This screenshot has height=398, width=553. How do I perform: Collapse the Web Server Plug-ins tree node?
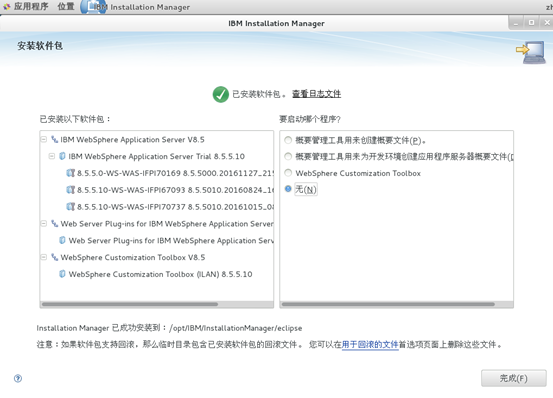pyautogui.click(x=44, y=224)
